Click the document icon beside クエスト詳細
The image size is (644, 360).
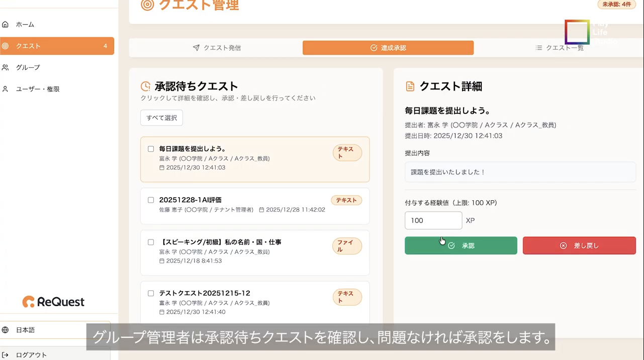tap(411, 86)
